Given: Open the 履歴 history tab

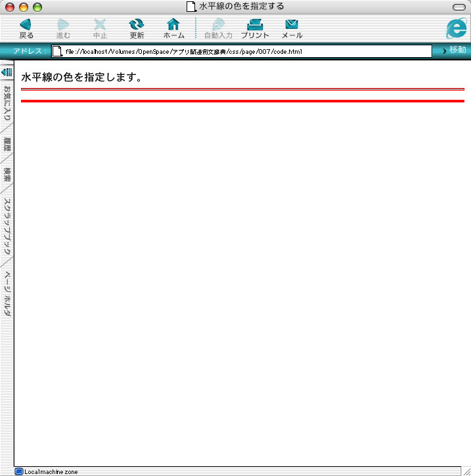Looking at the screenshot, I should click(7, 144).
